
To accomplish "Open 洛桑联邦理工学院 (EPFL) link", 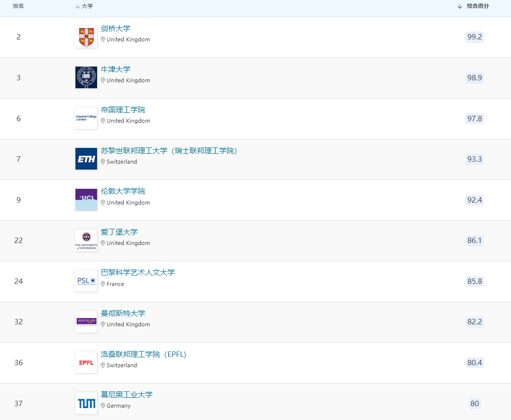I will [x=143, y=354].
